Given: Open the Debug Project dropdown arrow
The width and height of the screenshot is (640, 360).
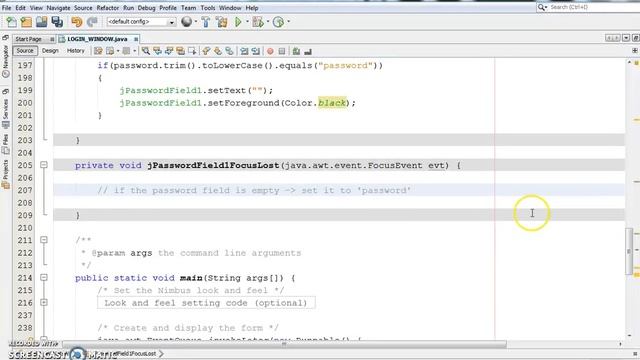Looking at the screenshot, I should [268, 22].
